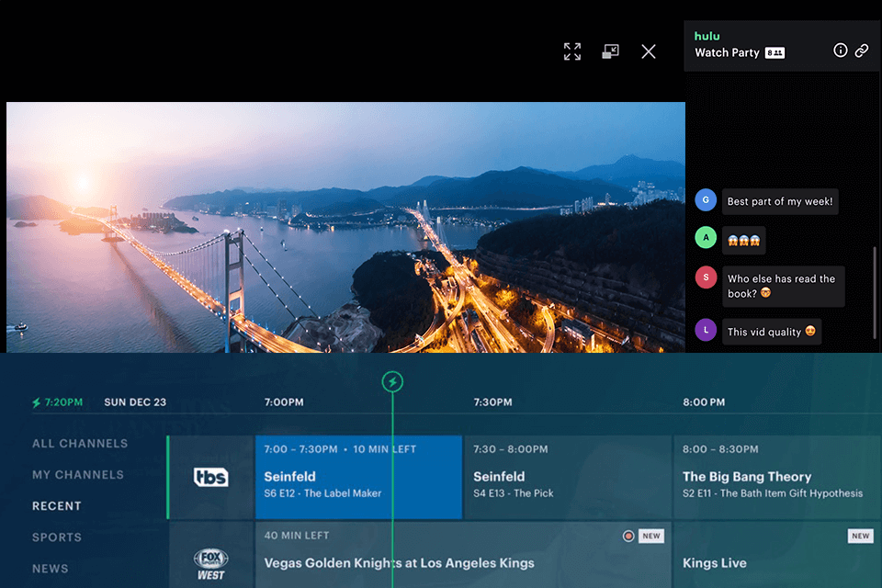The height and width of the screenshot is (588, 882).
Task: Expand the ALL CHANNELS list
Action: [x=80, y=443]
